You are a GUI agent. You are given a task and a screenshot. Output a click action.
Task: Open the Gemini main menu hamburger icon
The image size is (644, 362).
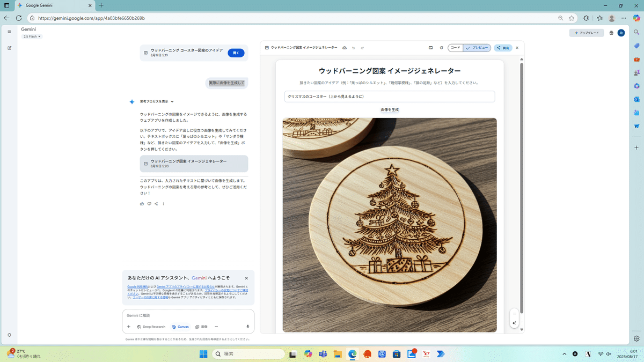click(9, 32)
